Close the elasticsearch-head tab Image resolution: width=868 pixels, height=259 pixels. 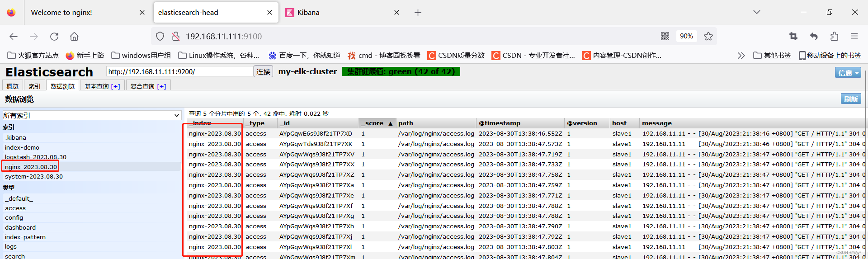[x=269, y=13]
